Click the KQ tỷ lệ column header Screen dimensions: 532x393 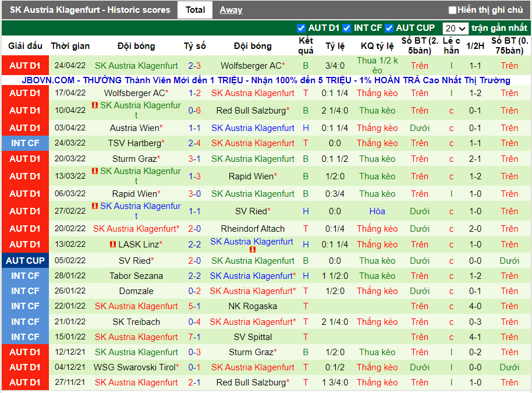pos(377,46)
